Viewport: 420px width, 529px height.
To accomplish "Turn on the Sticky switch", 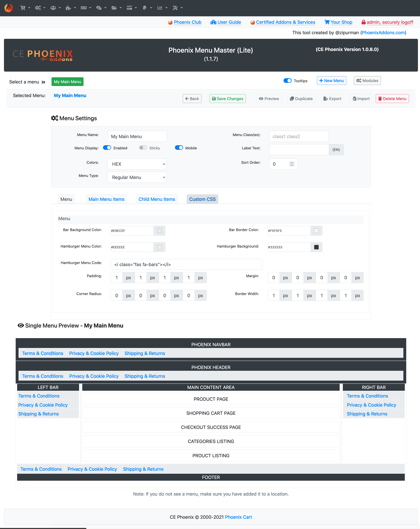I will (x=143, y=148).
